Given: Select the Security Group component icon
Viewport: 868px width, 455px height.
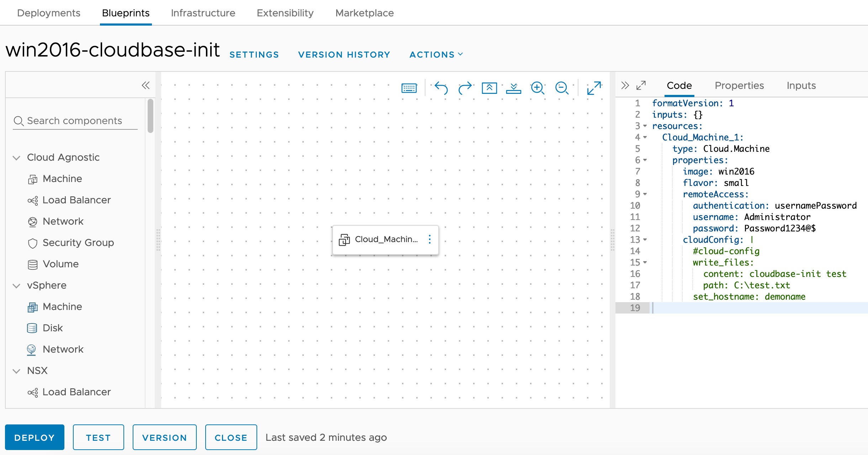Looking at the screenshot, I should 33,243.
